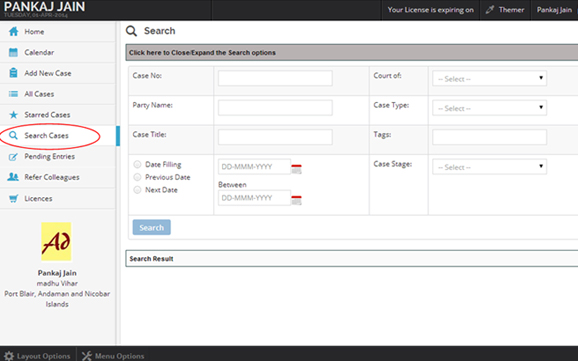The width and height of the screenshot is (578, 361).
Task: Open the Court of dropdown
Action: 490,79
